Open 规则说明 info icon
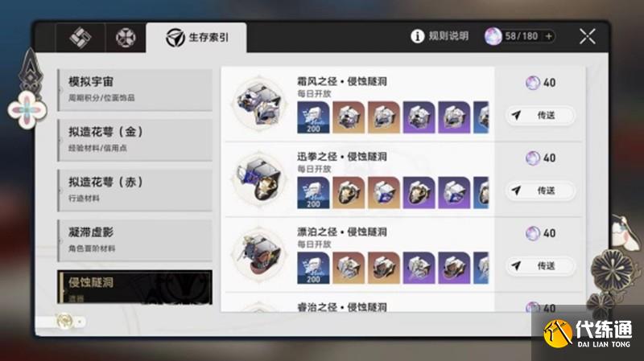644x361 pixels. tap(417, 36)
